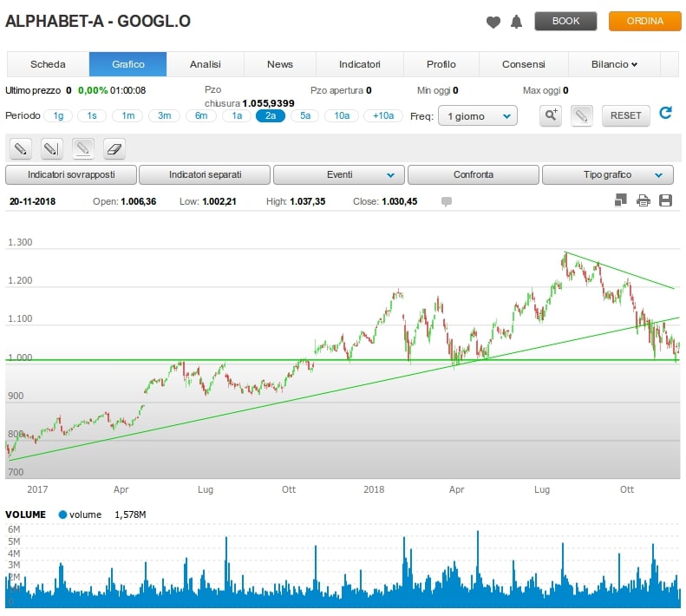Screen dimensions: 686x616
Task: Click the Confronta button
Action: click(x=474, y=174)
